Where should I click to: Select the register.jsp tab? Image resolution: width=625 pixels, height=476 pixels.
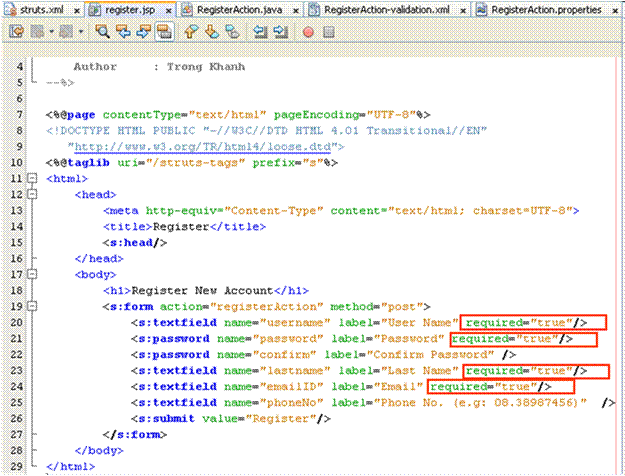click(x=130, y=10)
